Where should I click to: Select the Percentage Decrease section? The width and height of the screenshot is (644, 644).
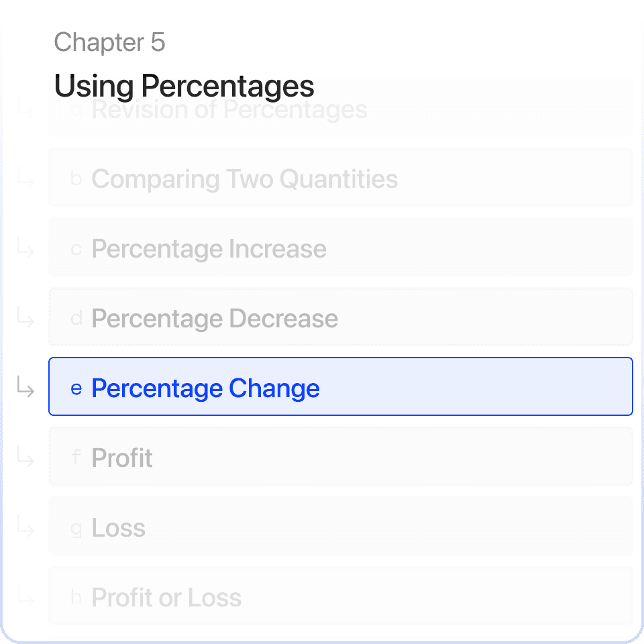(x=341, y=317)
